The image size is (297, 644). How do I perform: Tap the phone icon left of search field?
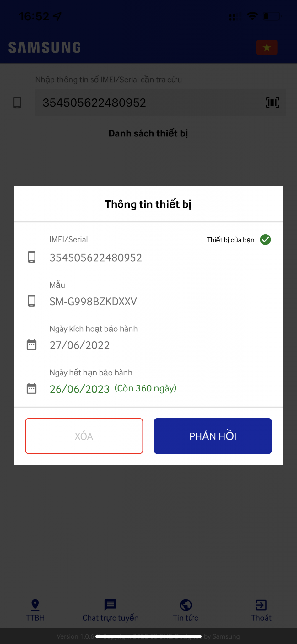coord(17,103)
